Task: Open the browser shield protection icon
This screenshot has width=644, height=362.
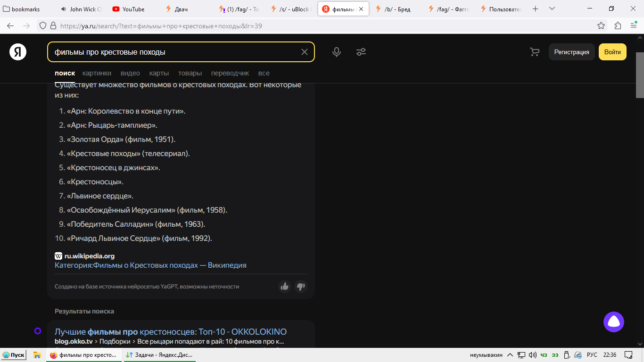Action: point(42,27)
